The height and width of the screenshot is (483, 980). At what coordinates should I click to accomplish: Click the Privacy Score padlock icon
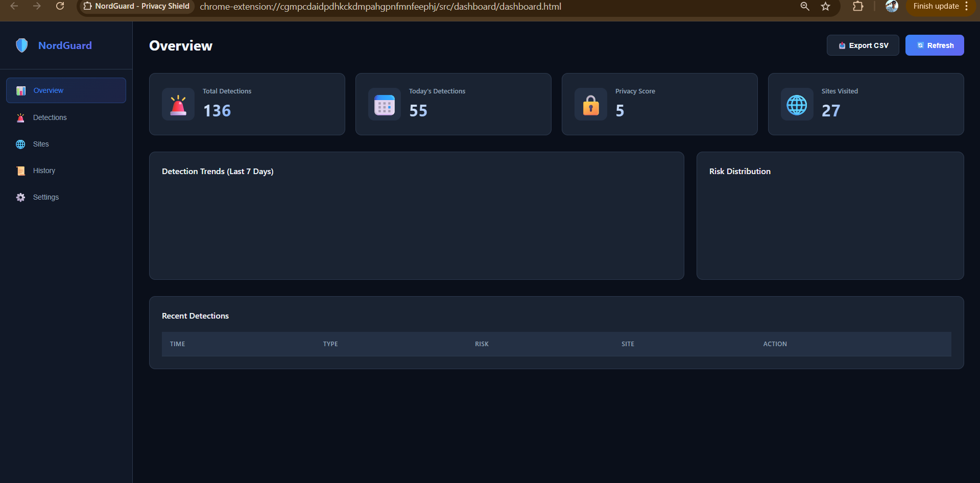pyautogui.click(x=591, y=105)
